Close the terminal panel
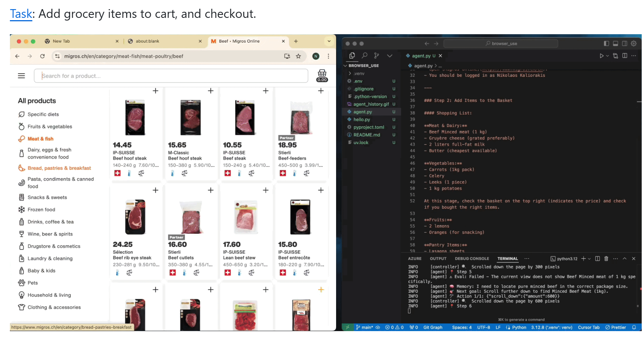 (x=634, y=259)
